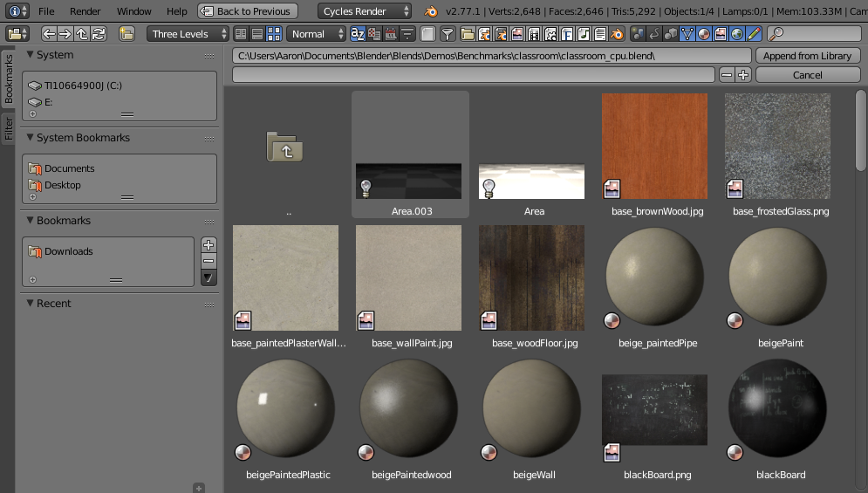Collapse the System panel
868x493 pixels.
pos(31,54)
